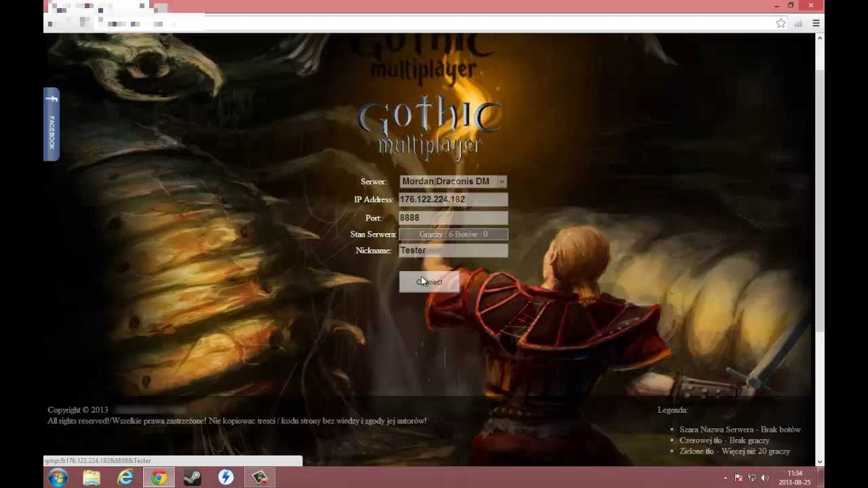
Task: Click the Nickname field containing Tester
Action: coord(453,250)
